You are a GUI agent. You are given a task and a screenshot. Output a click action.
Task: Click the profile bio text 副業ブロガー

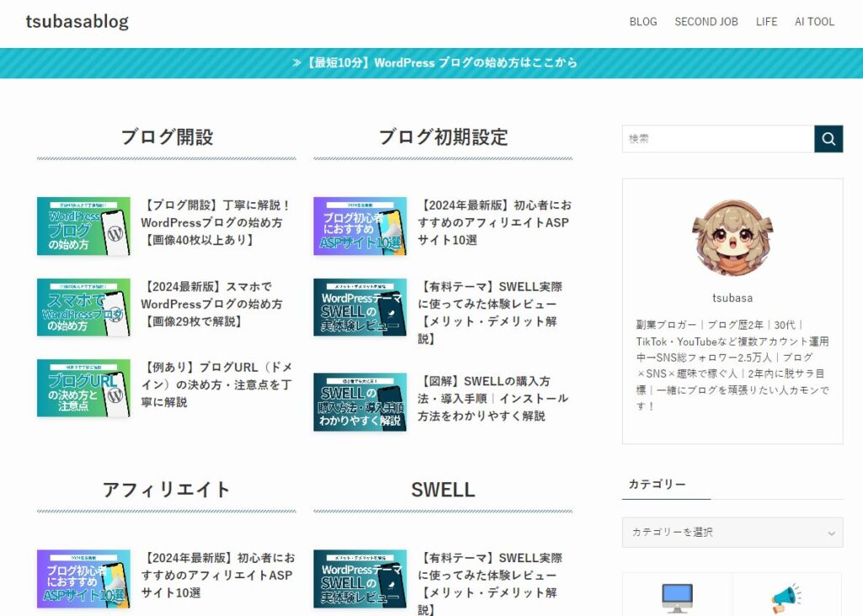click(732, 365)
